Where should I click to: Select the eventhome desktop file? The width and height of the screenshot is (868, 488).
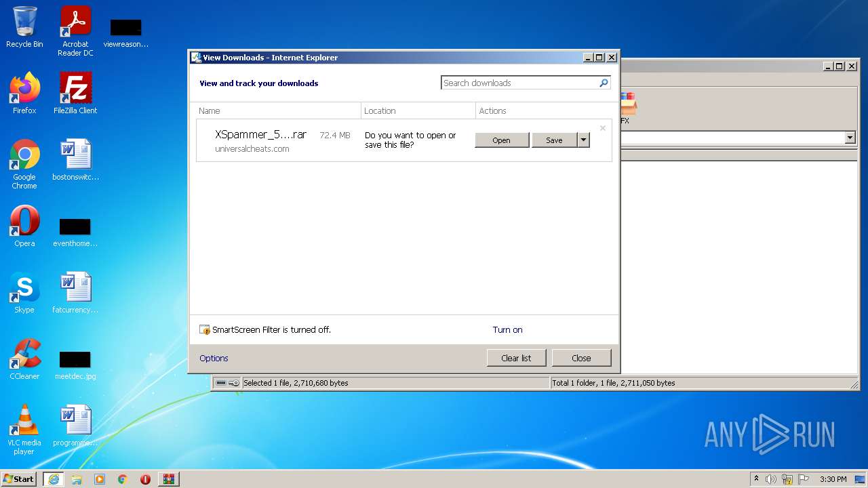coord(75,232)
